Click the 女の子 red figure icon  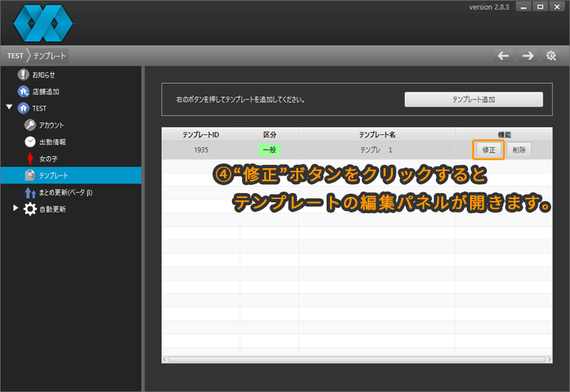tap(30, 158)
